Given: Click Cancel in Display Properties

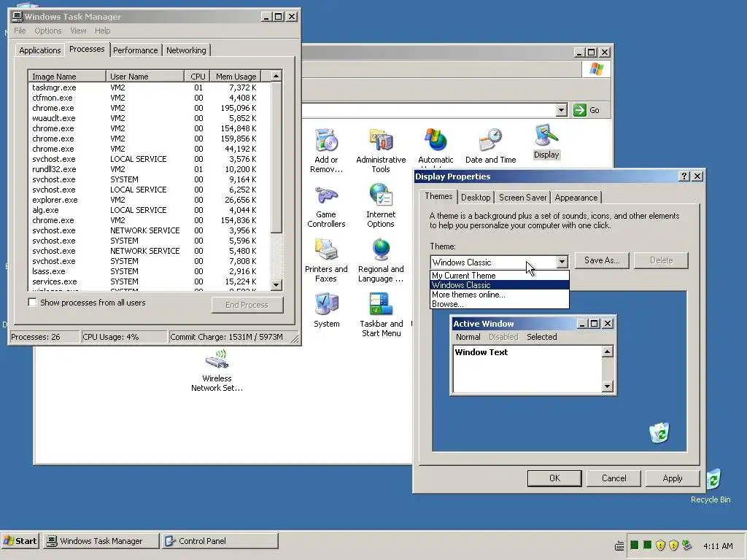Looking at the screenshot, I should 614,478.
